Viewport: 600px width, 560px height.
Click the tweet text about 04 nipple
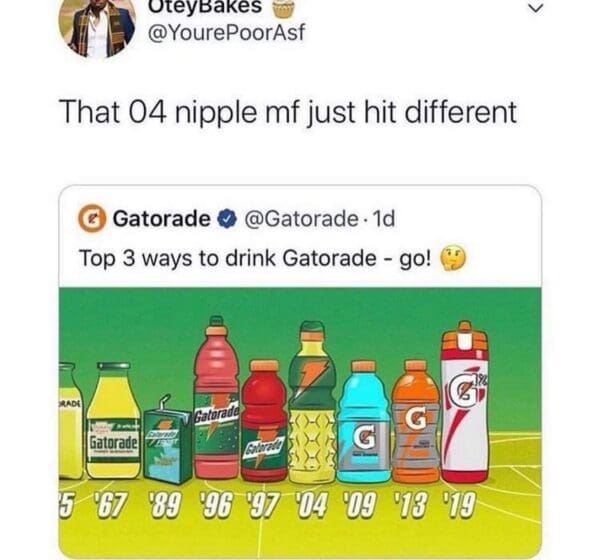point(289,112)
